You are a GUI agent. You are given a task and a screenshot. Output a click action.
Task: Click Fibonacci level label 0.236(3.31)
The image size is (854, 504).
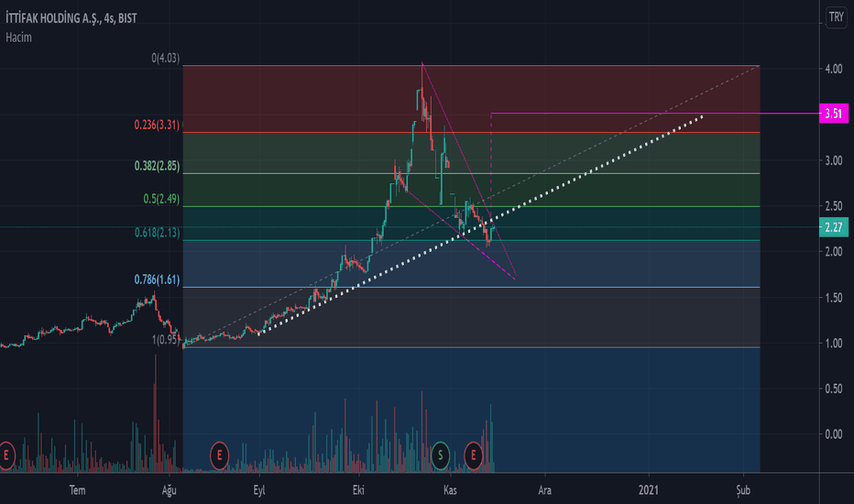click(157, 125)
